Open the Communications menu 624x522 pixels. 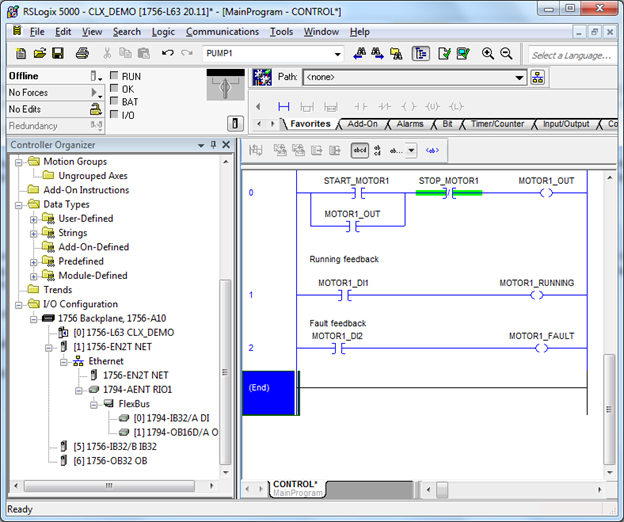click(x=221, y=32)
